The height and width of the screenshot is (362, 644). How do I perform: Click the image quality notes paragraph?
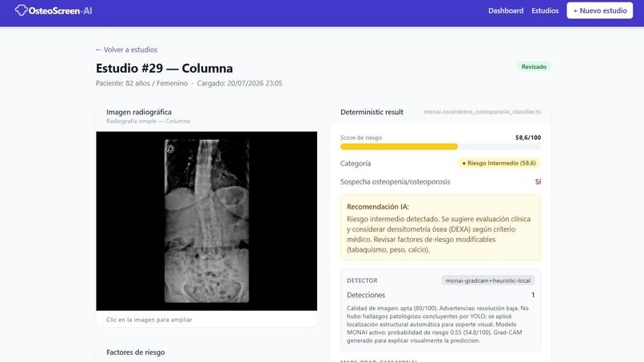coord(438,324)
